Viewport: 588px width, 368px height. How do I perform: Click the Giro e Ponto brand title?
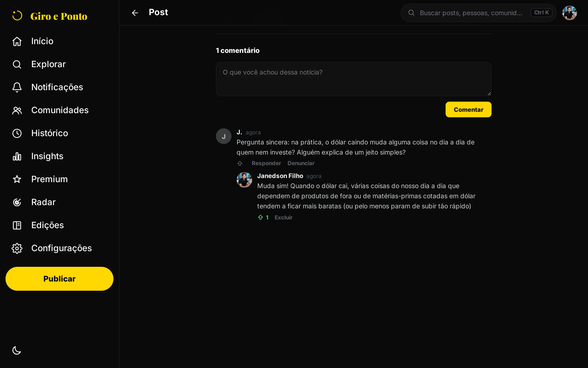click(59, 16)
